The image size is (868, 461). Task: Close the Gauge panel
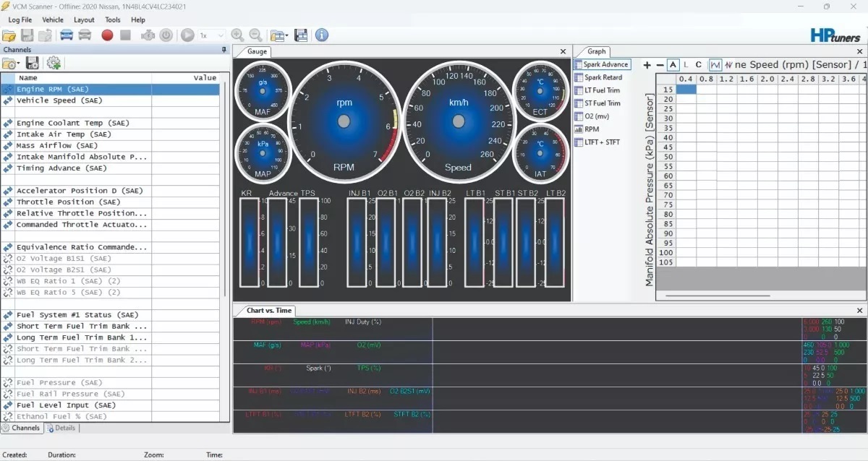[563, 51]
